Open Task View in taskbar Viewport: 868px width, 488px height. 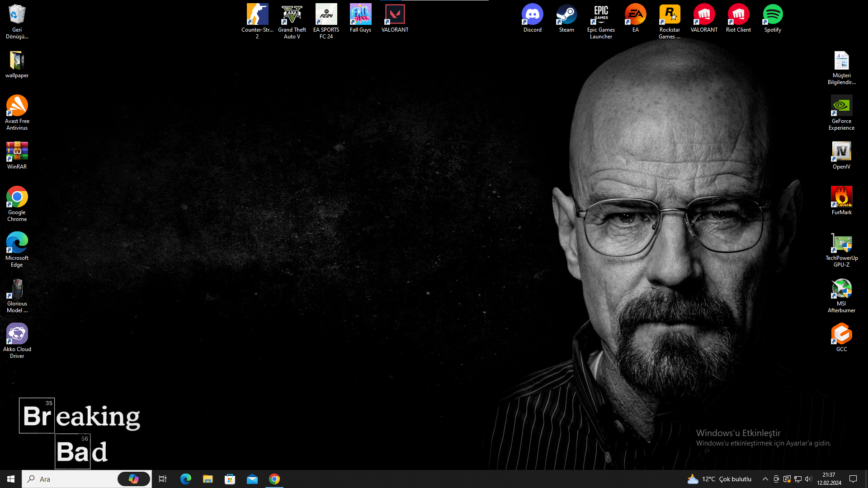point(163,479)
